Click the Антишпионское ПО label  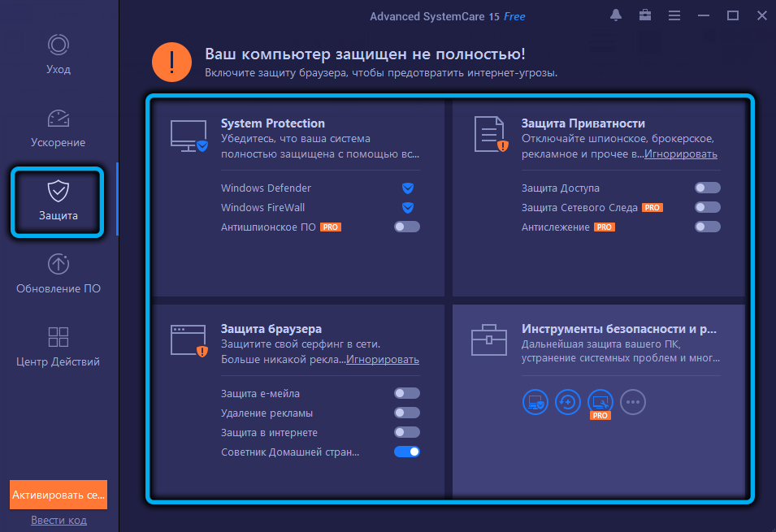[268, 227]
